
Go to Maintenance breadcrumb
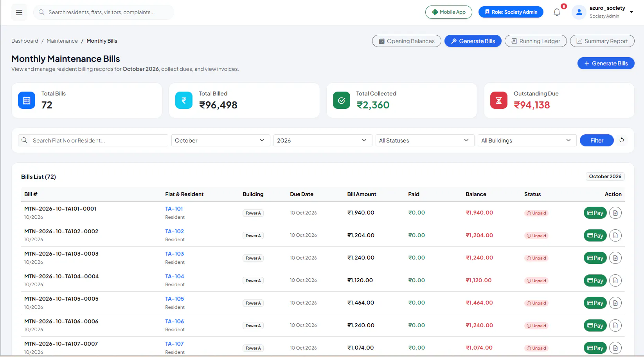tap(62, 41)
